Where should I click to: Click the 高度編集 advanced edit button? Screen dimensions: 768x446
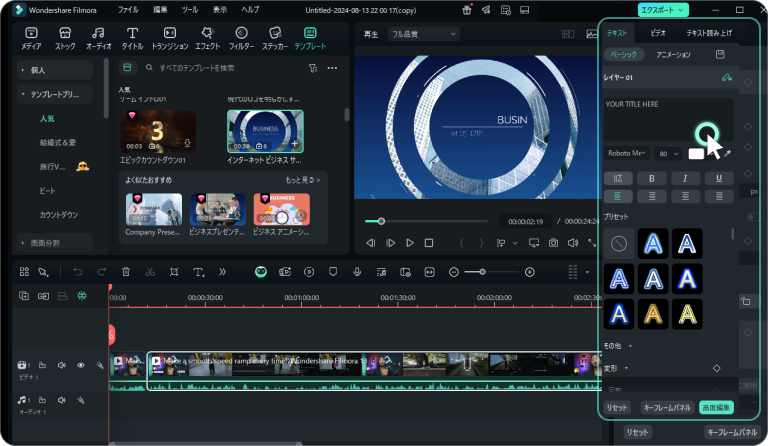click(x=716, y=407)
